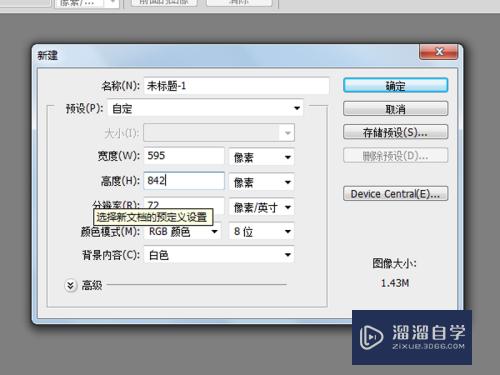500x375 pixels.
Task: Expand the 高级 section chevron
Action: [70, 285]
